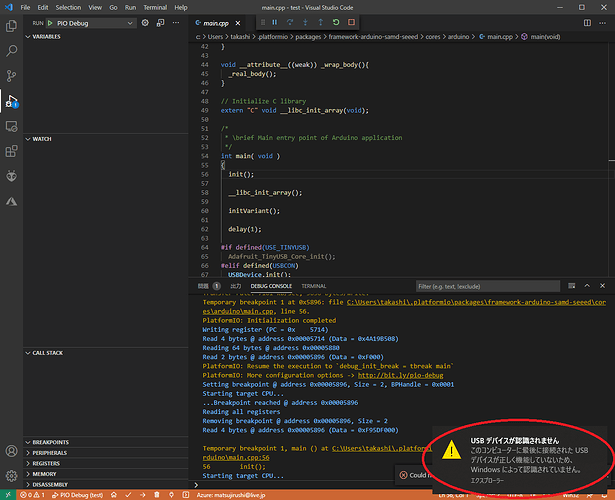The width and height of the screenshot is (615, 500).
Task: Close the main.cpp editor tab
Action: click(238, 23)
